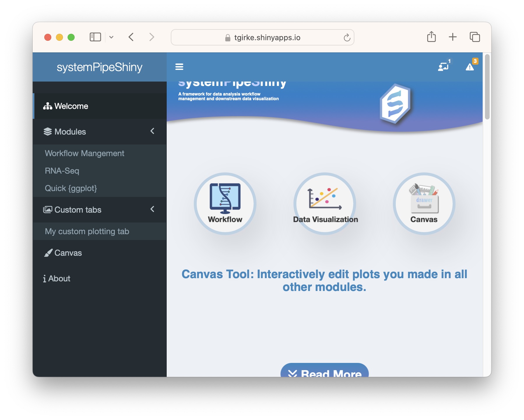Click the Workflow DNA monitor icon
The image size is (524, 420).
click(x=225, y=198)
